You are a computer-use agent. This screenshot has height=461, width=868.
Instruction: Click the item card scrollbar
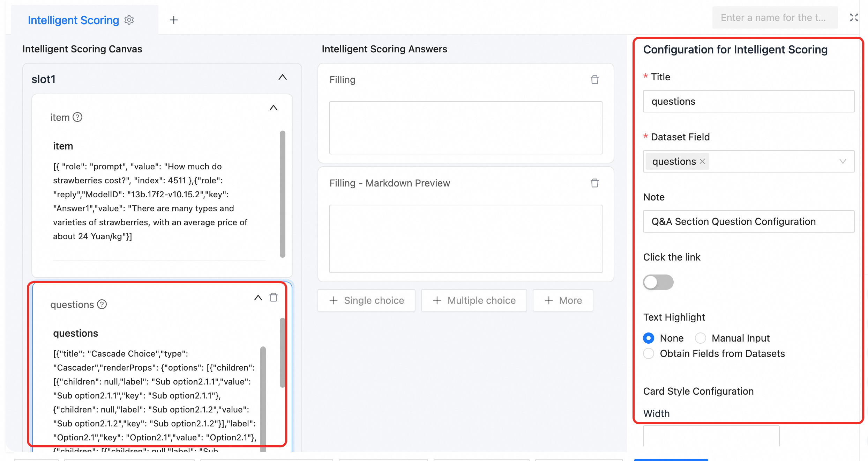click(x=283, y=194)
